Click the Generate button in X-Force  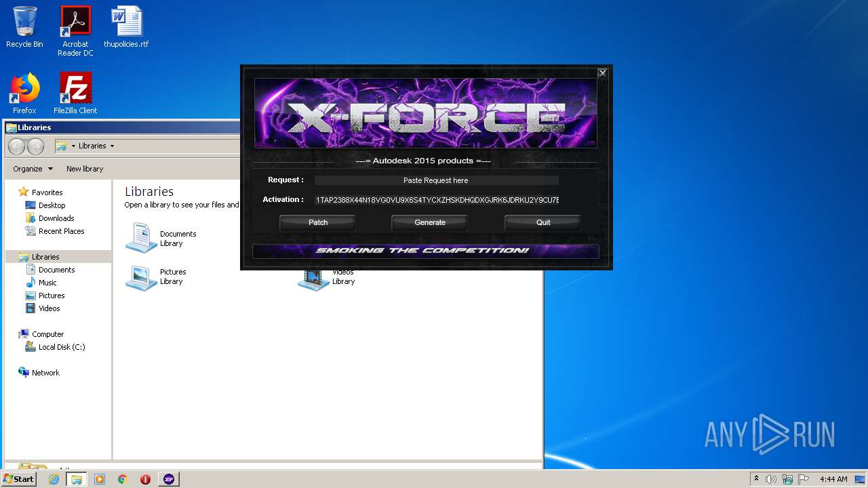430,222
